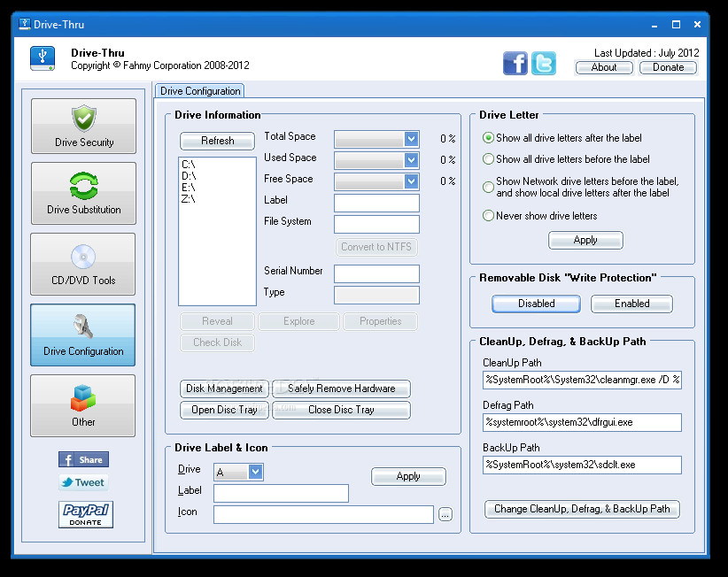Click the Label field in Drive Label & Icon

[x=281, y=493]
